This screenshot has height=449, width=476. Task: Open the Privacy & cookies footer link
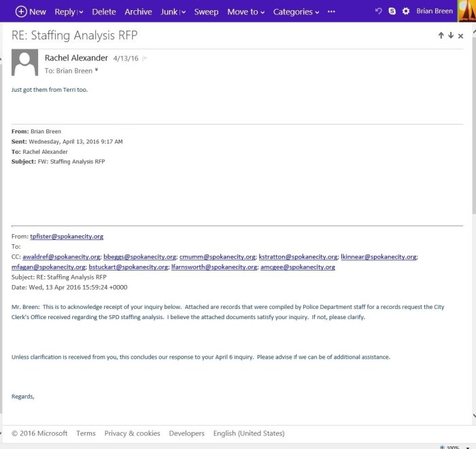point(132,433)
